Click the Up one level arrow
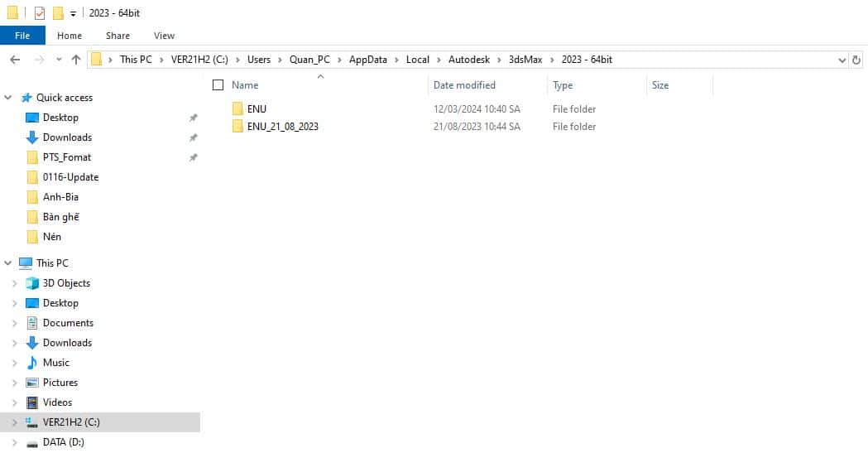Image resolution: width=868 pixels, height=453 pixels. click(77, 60)
